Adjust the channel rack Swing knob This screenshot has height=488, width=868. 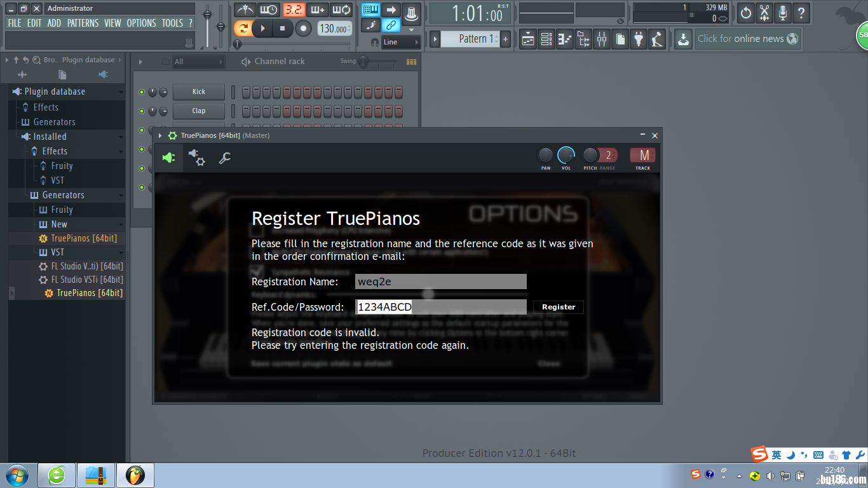(x=363, y=62)
